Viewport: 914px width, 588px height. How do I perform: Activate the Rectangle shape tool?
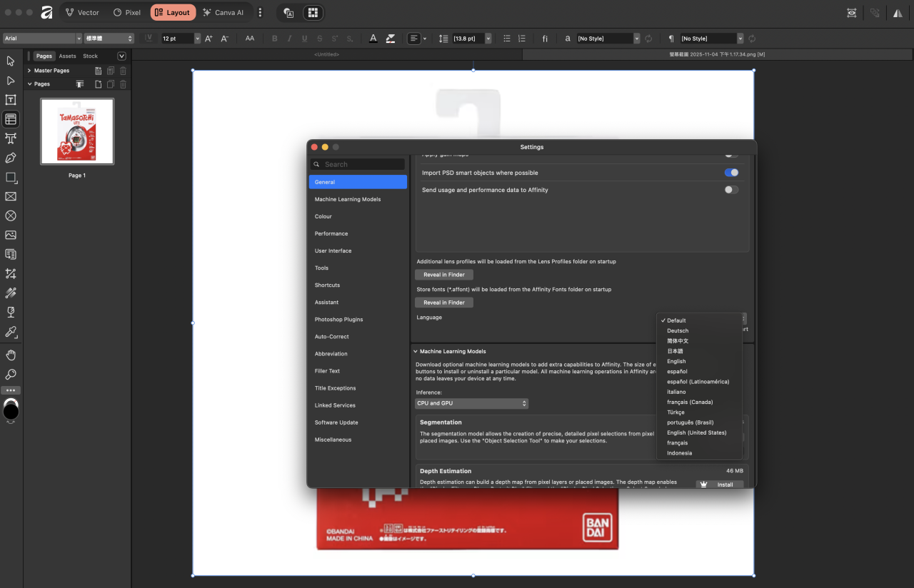[10, 178]
